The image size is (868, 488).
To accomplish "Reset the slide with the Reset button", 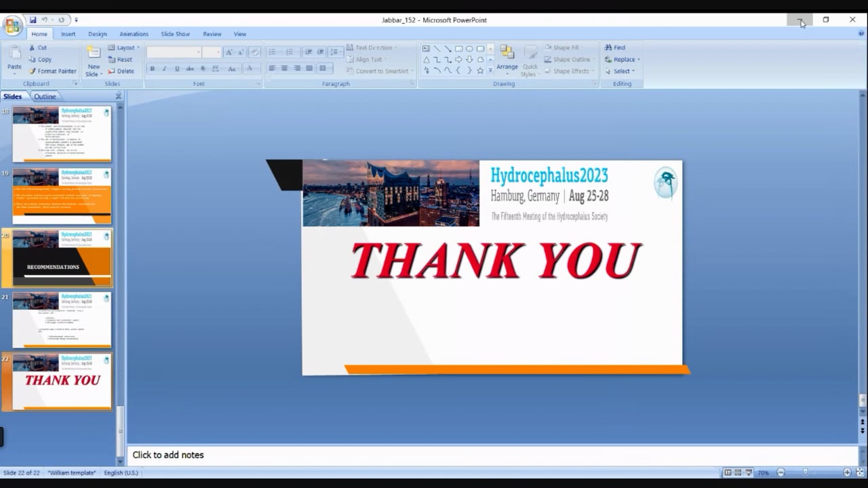I will pos(120,59).
